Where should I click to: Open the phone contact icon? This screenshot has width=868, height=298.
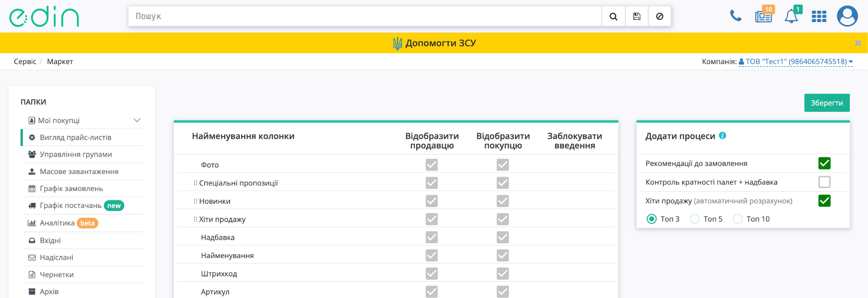(736, 16)
